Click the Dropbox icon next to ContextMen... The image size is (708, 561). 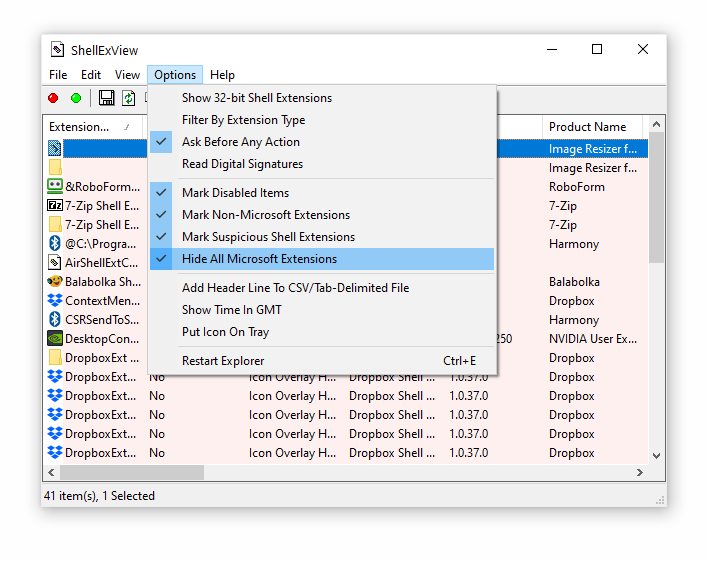coord(55,300)
